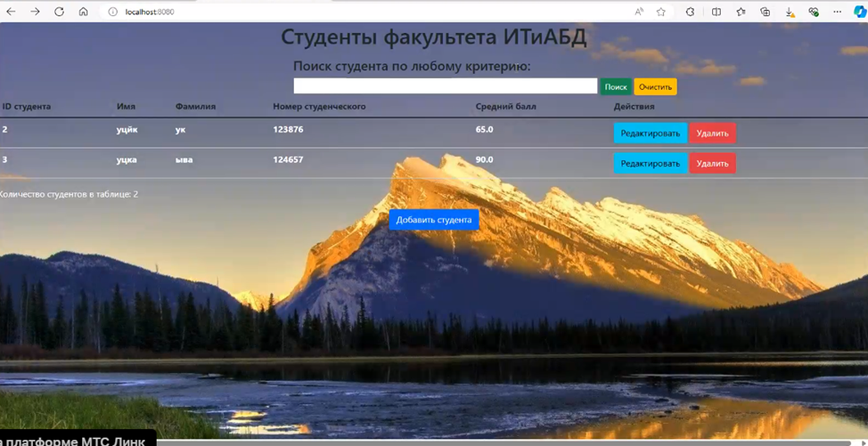Add page to favorites with star icon
Image resolution: width=868 pixels, height=446 pixels.
tap(660, 12)
